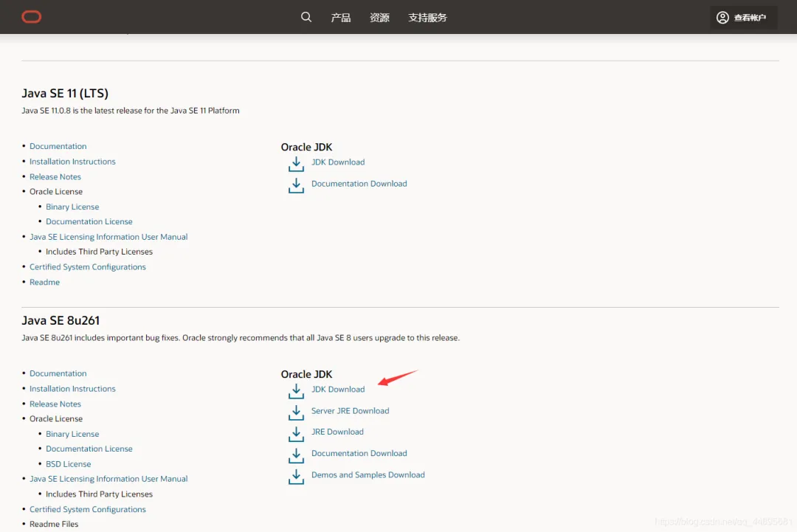Open the search magnifier icon
The height and width of the screenshot is (532, 797).
tap(306, 17)
